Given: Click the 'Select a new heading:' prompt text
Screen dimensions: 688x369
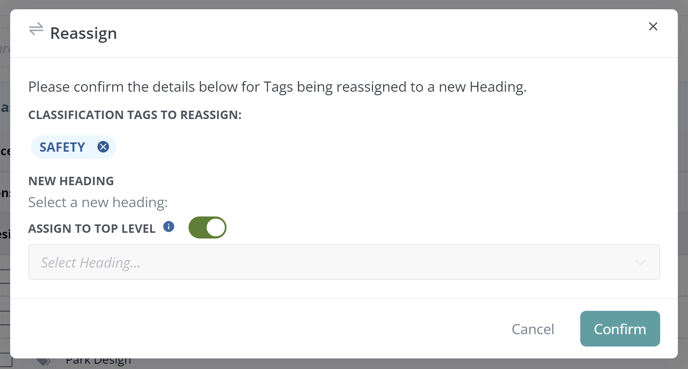Looking at the screenshot, I should (98, 202).
